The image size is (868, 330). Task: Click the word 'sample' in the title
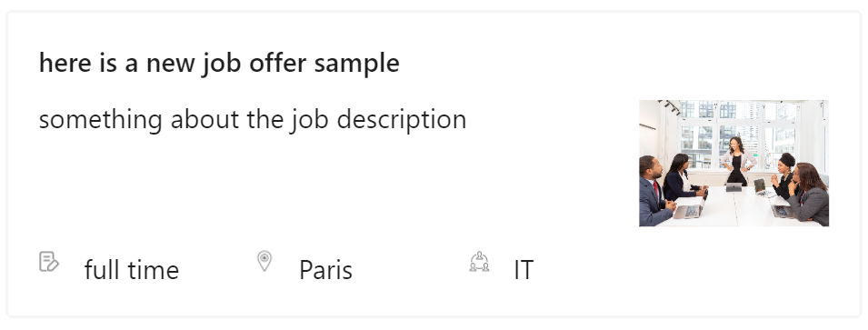[x=357, y=64]
